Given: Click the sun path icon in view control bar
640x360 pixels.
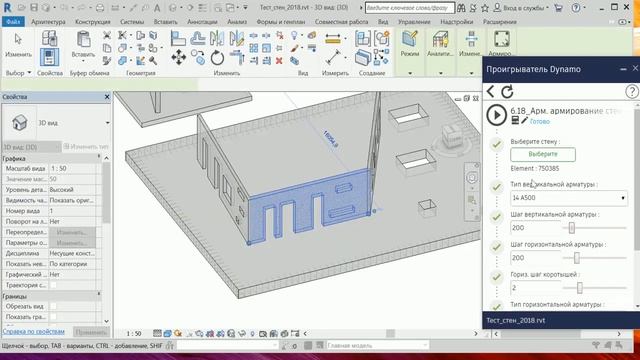Looking at the screenshot, I should [178, 333].
